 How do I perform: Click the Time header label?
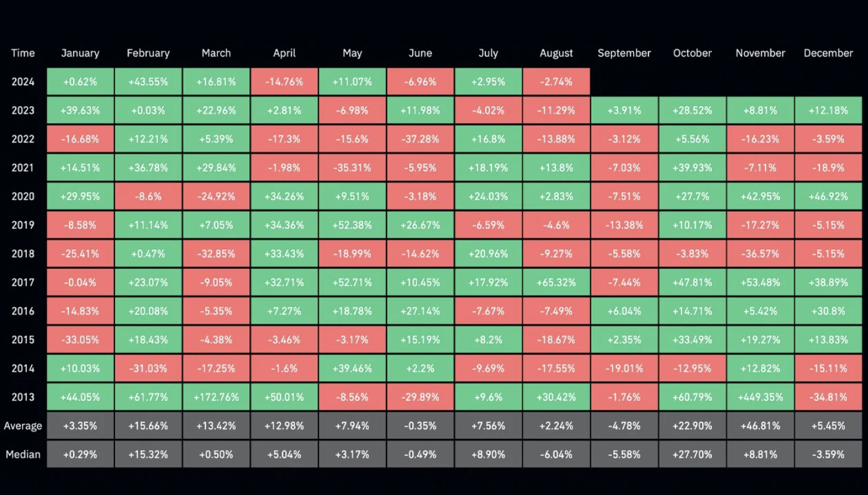point(23,53)
